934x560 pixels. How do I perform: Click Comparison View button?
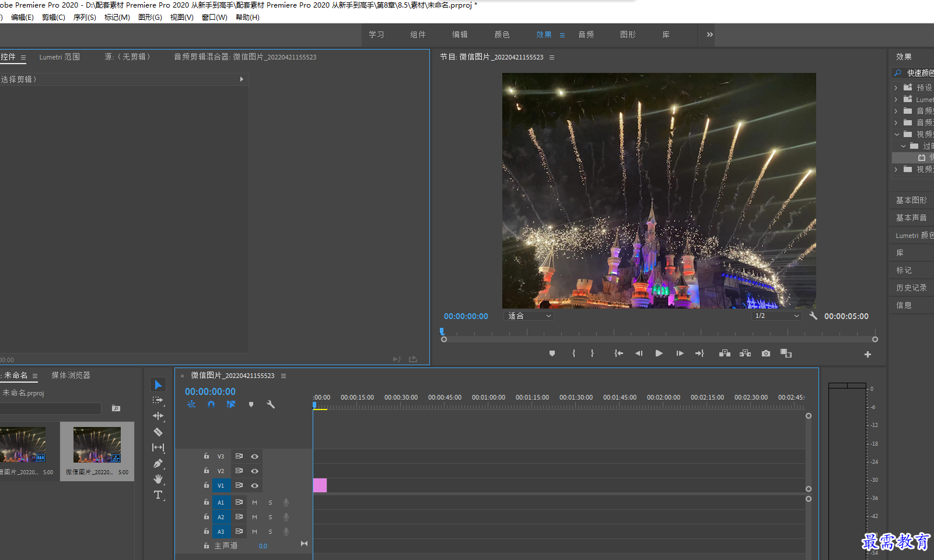786,353
